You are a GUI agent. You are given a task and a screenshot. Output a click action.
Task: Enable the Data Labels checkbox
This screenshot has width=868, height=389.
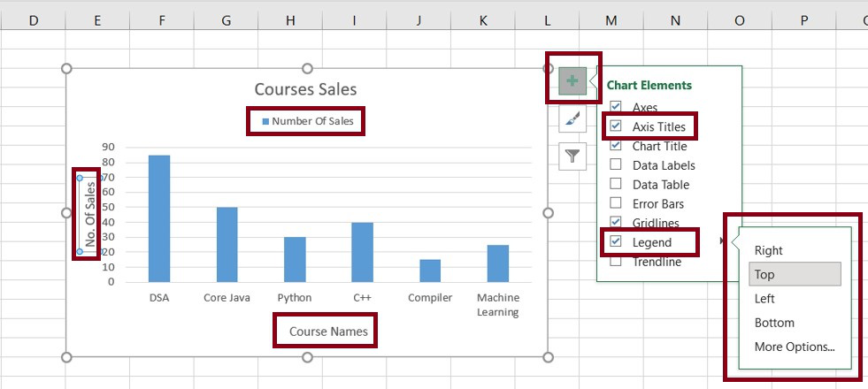[x=616, y=165]
